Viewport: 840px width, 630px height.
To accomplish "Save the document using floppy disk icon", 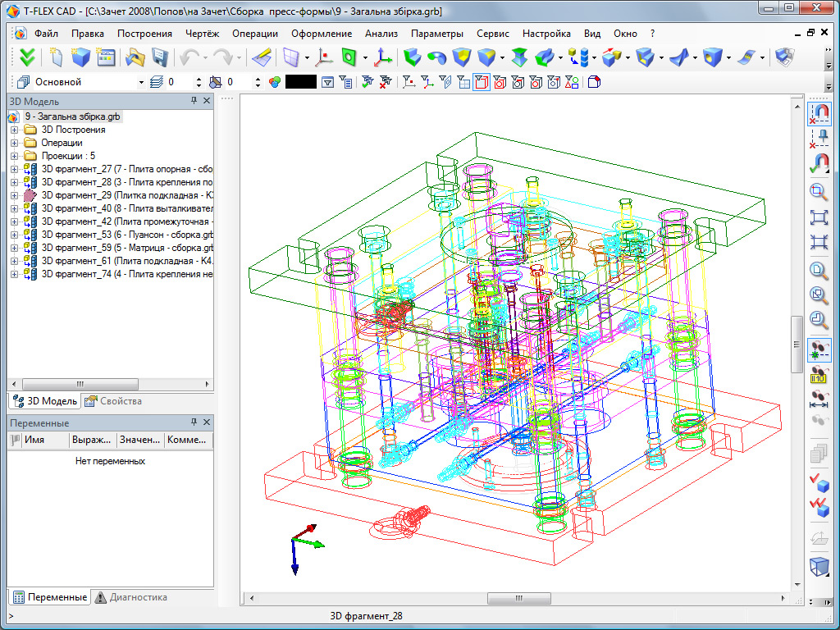I will (x=161, y=57).
